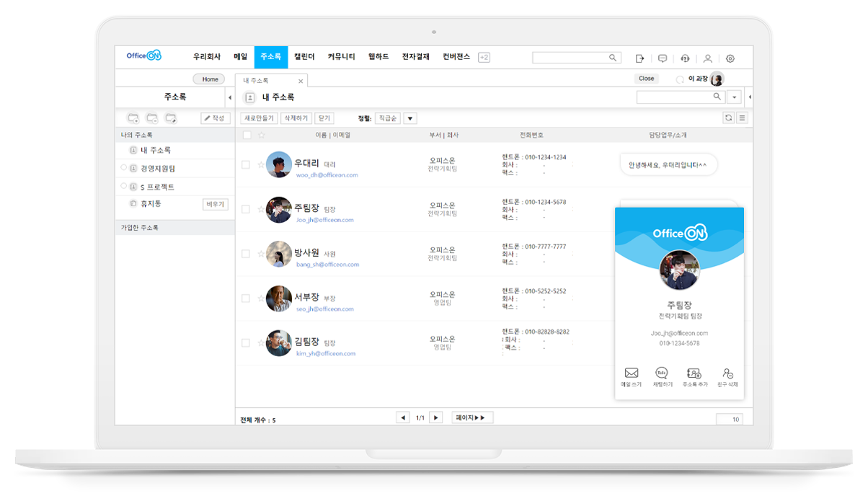Click the 메일쓰기 envelope icon in profile card
The height and width of the screenshot is (496, 868).
click(x=632, y=373)
